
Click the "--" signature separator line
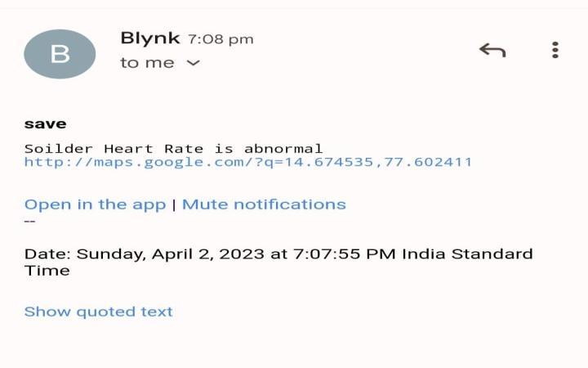click(x=30, y=220)
